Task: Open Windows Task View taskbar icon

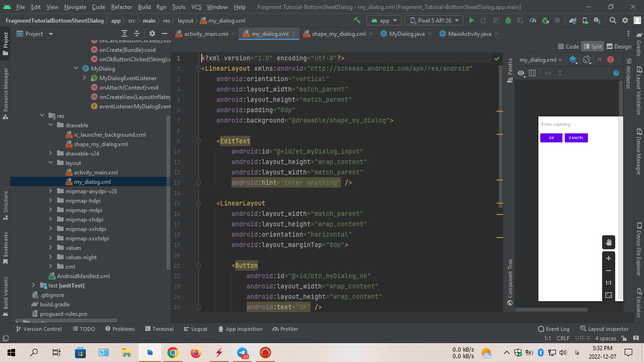Action: (56, 352)
